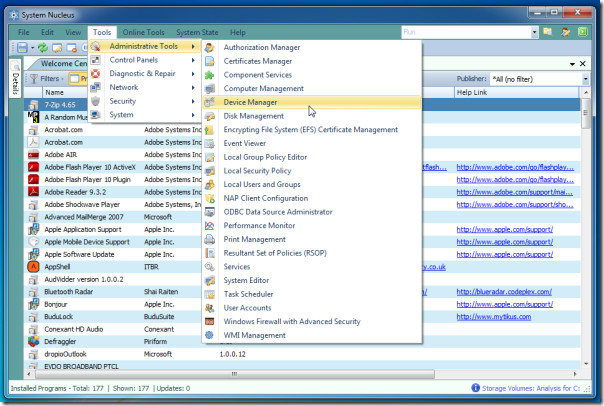Screen dimensions: 604x406
Task: Click inside the Run input field
Action: point(466,32)
